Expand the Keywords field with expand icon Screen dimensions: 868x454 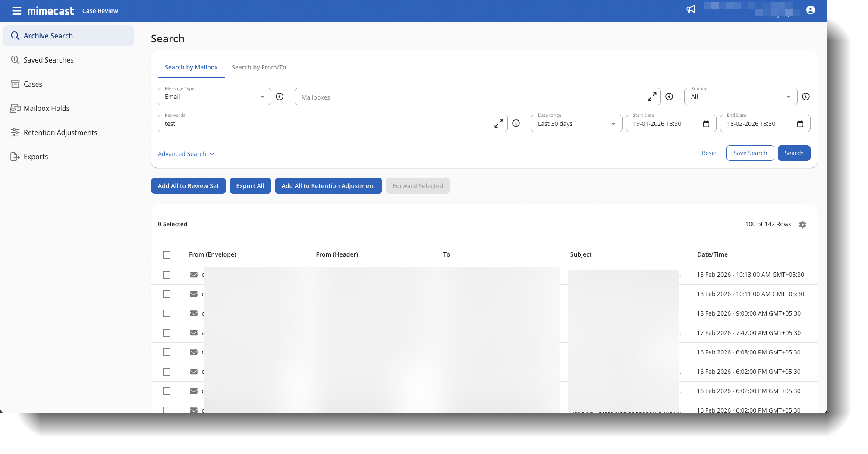click(x=499, y=124)
